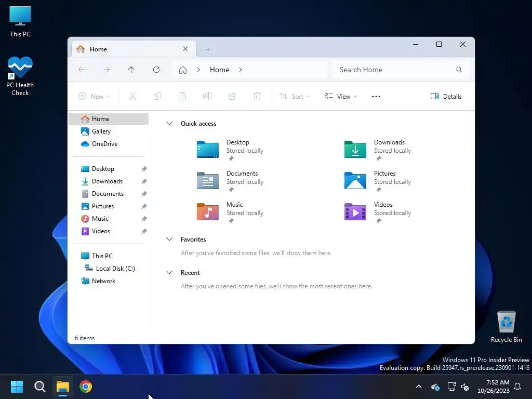Select Home in the navigation pane

pos(109,119)
